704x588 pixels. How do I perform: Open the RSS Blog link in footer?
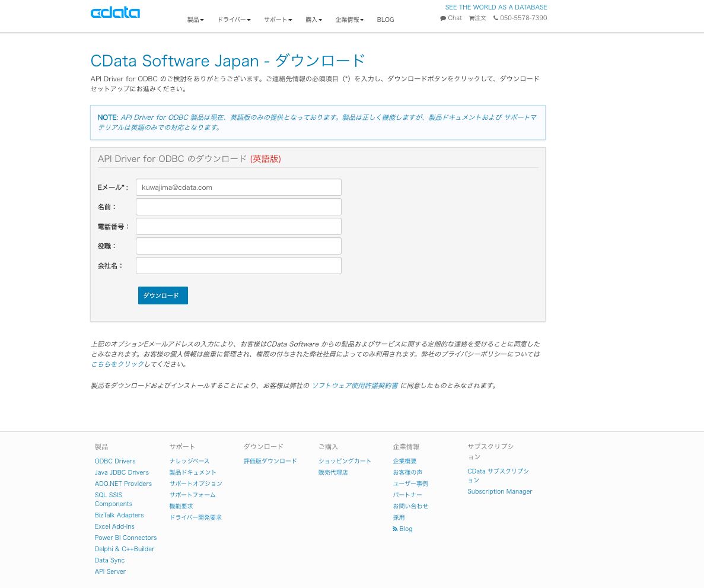pyautogui.click(x=403, y=529)
